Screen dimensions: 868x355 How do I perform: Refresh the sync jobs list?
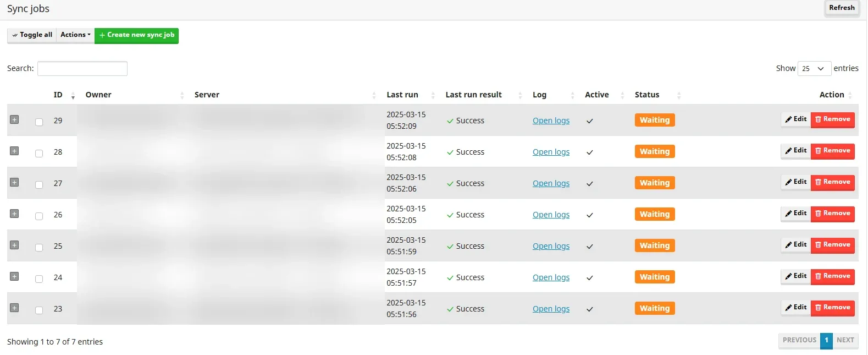[842, 8]
